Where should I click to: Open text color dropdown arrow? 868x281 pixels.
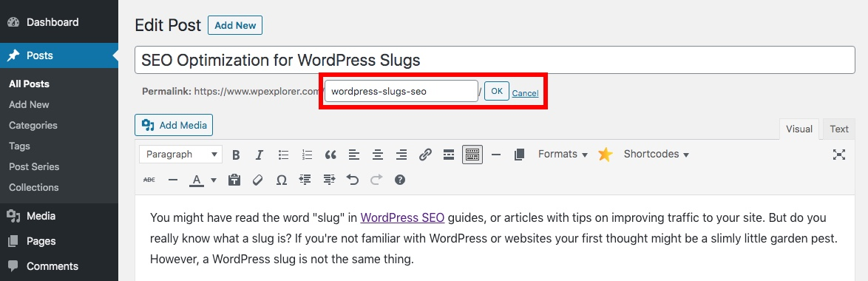(214, 180)
